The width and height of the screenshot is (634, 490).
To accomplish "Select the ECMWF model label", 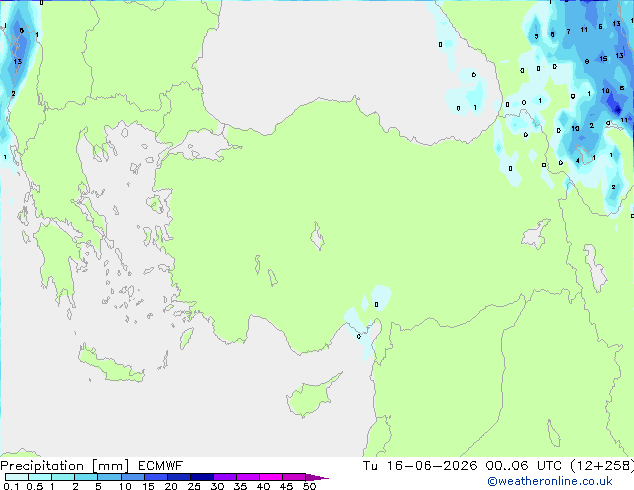I will (161, 466).
